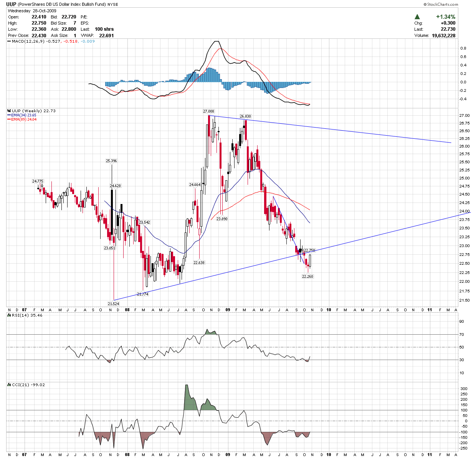Click the Open value 22.410

(x=39, y=17)
